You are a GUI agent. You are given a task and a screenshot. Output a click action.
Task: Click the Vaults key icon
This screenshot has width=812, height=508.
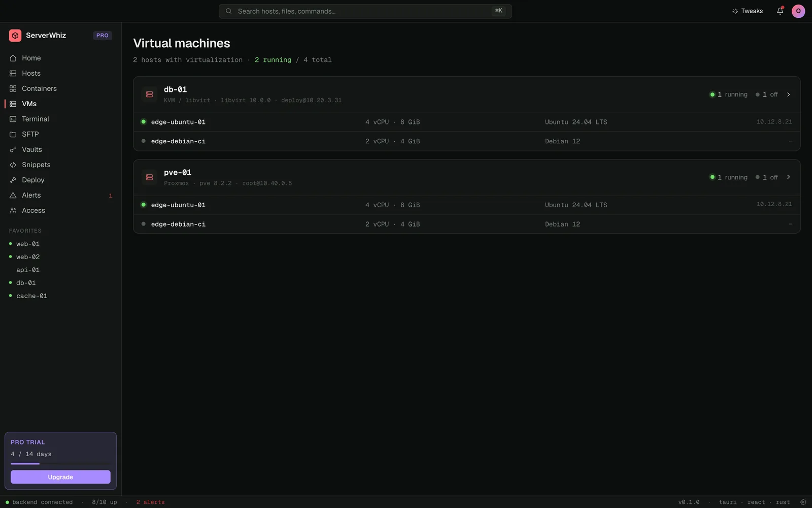pyautogui.click(x=13, y=149)
